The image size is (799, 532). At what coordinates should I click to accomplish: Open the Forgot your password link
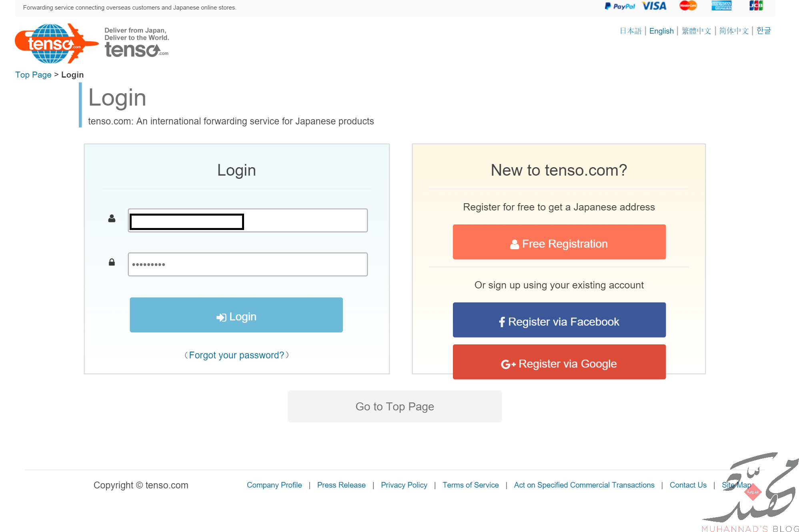coord(236,355)
